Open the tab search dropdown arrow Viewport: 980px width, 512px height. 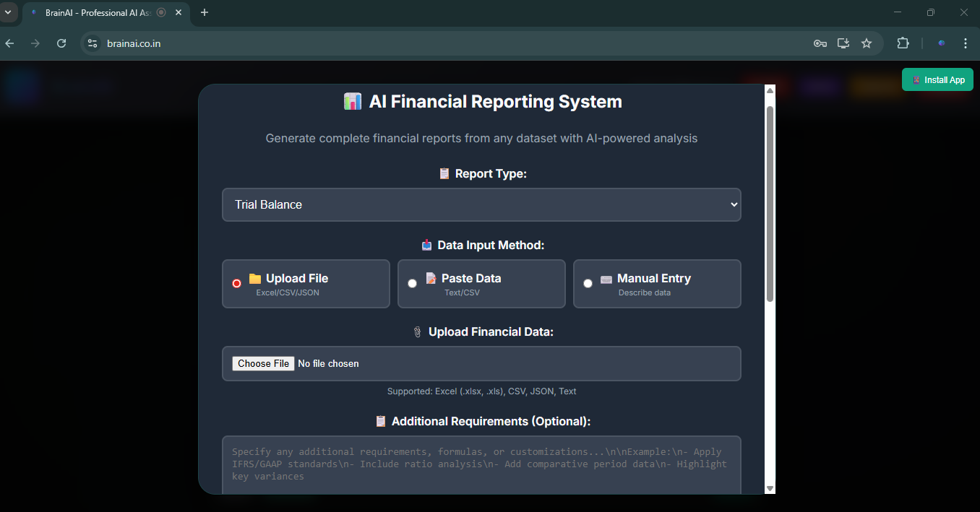(8, 12)
